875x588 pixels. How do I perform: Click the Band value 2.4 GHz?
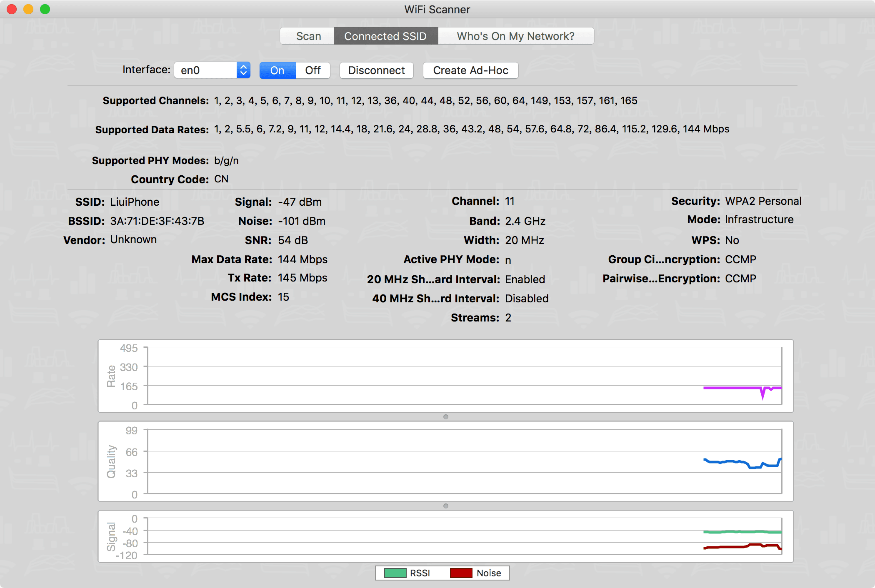pyautogui.click(x=525, y=221)
